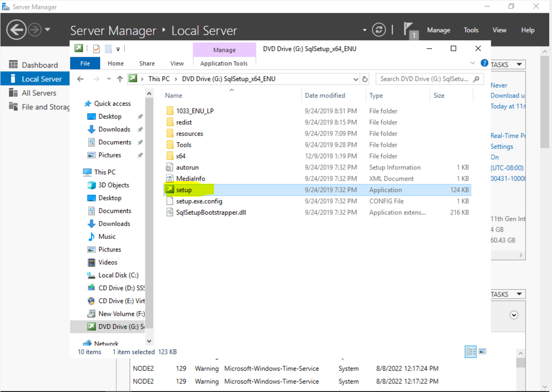The height and width of the screenshot is (392, 552).
Task: Open the Application Tools ribbon tab
Action: 224,63
